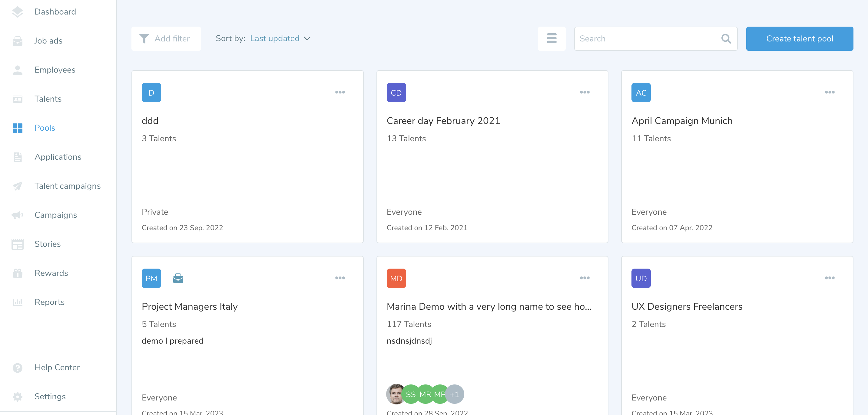
Task: Click the briefcase icon on Project Managers Italy
Action: coord(178,278)
